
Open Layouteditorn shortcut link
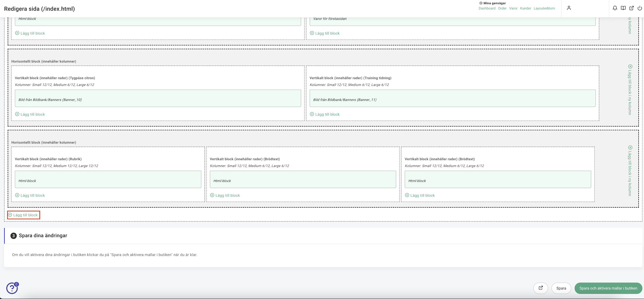pos(544,8)
